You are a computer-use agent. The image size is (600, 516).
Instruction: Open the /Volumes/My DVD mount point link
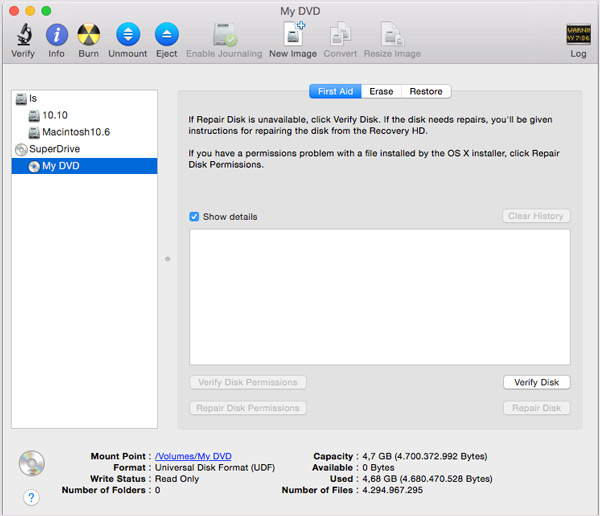(193, 456)
